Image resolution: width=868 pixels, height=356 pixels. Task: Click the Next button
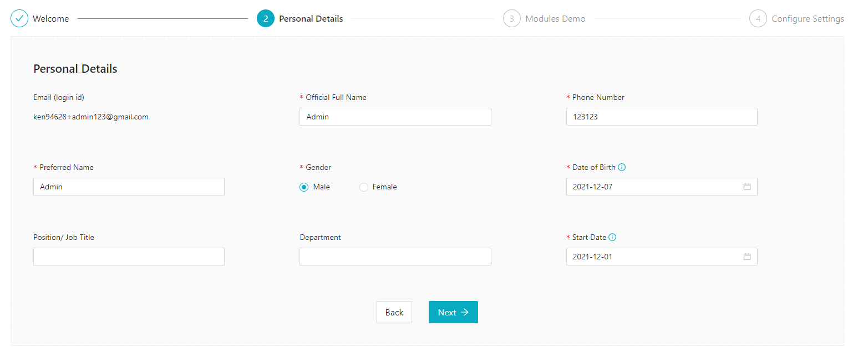pos(453,312)
